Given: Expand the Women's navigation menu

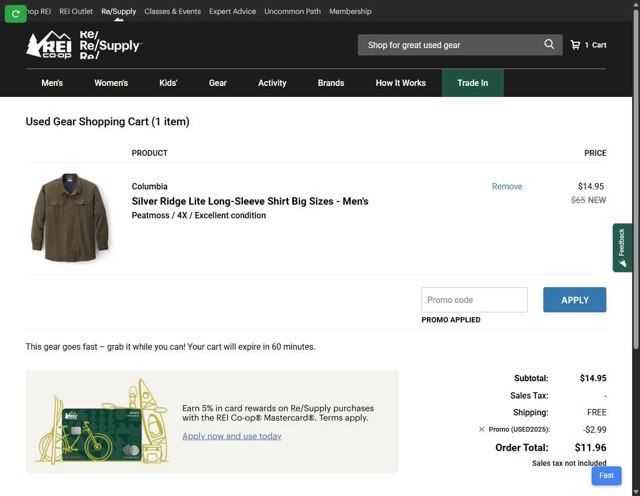Looking at the screenshot, I should [111, 83].
